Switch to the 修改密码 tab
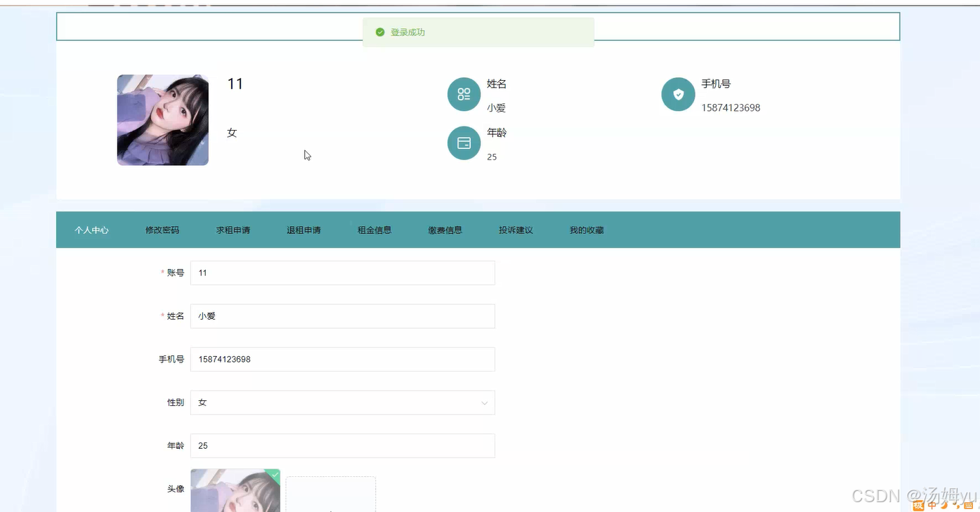This screenshot has height=512, width=980. click(162, 230)
